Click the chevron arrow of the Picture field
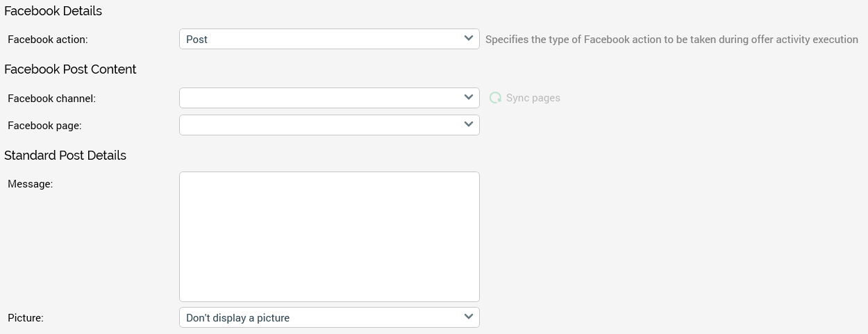Image resolution: width=868 pixels, height=334 pixels. 469,317
